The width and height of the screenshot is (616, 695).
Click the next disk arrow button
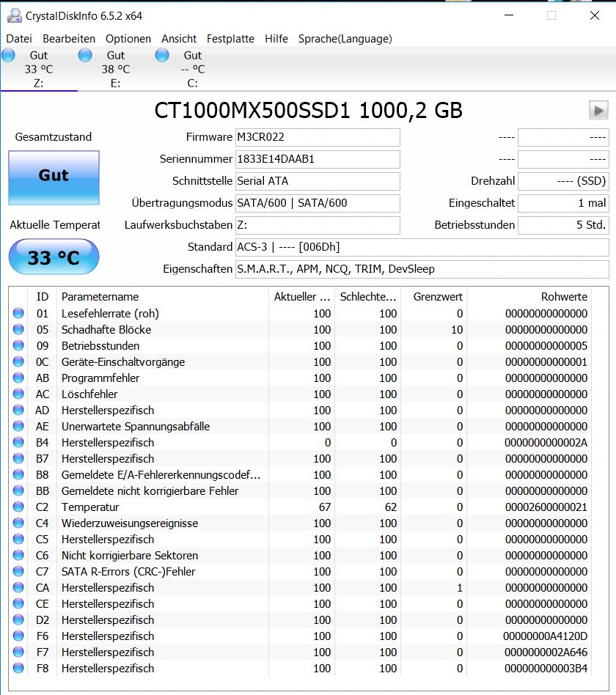tap(598, 111)
